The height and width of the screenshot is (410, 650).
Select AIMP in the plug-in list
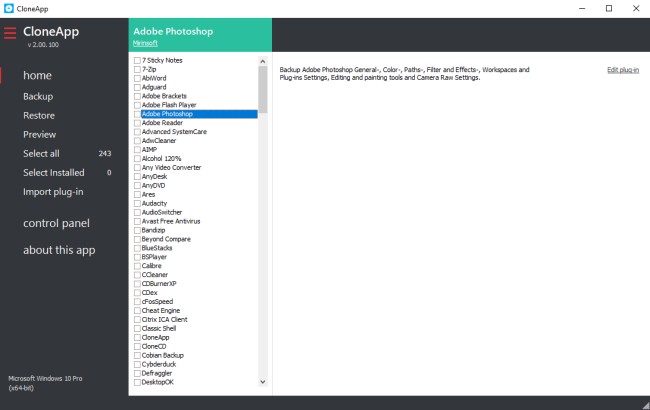(x=149, y=150)
